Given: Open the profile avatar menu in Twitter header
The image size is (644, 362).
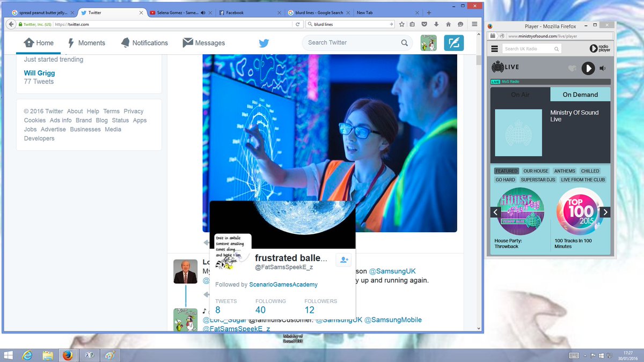Looking at the screenshot, I should [428, 43].
